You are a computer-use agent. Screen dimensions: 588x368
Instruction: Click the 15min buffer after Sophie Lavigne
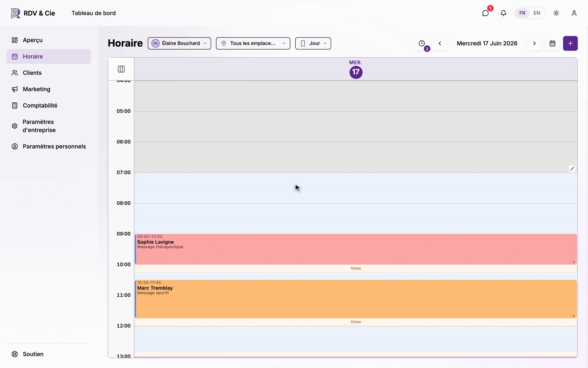[x=356, y=268]
